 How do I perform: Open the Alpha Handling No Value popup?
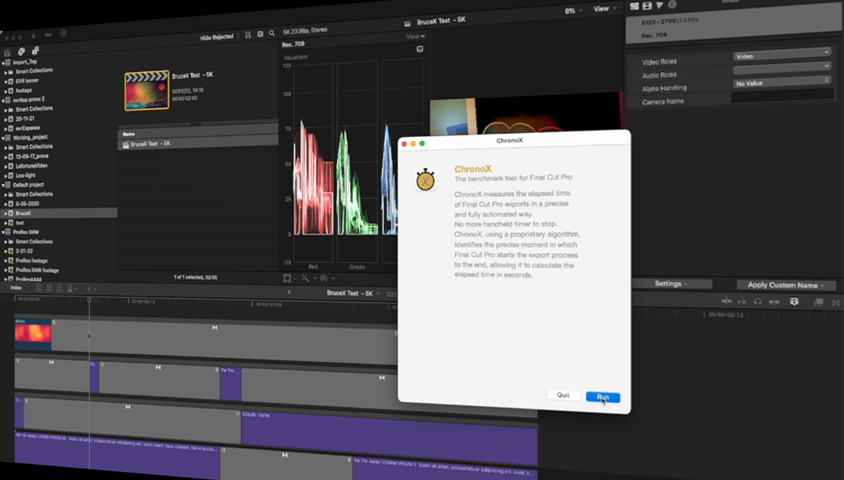(x=782, y=82)
